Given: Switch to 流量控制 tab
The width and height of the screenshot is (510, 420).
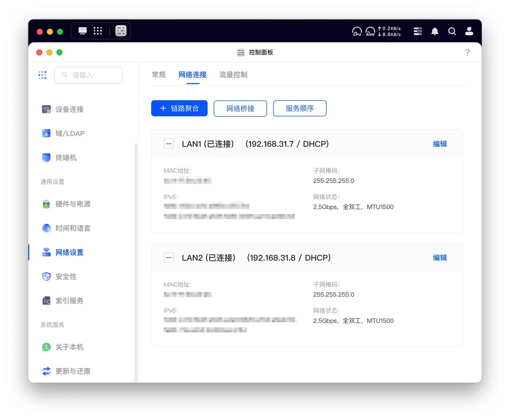Looking at the screenshot, I should coord(233,75).
